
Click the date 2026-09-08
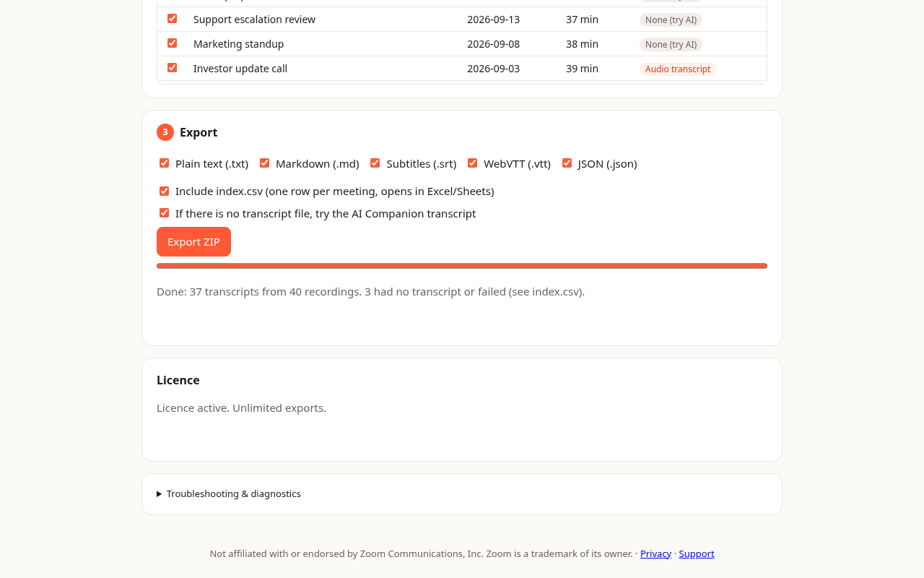point(493,44)
